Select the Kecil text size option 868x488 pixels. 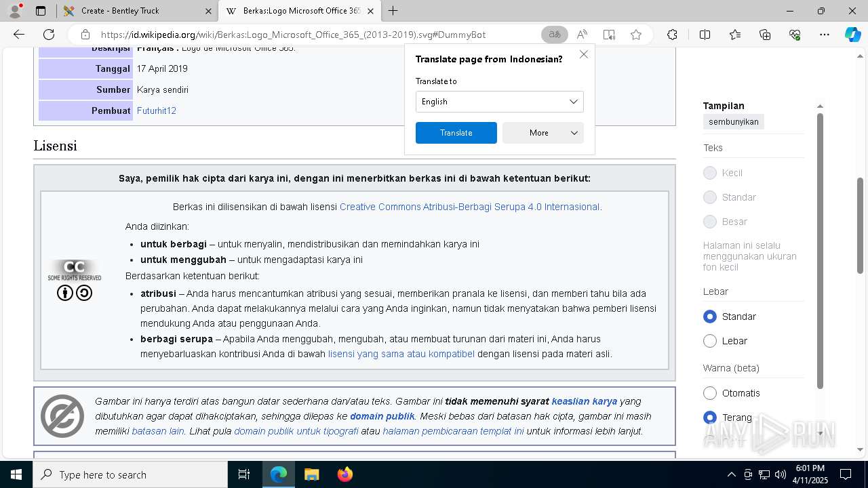coord(710,173)
